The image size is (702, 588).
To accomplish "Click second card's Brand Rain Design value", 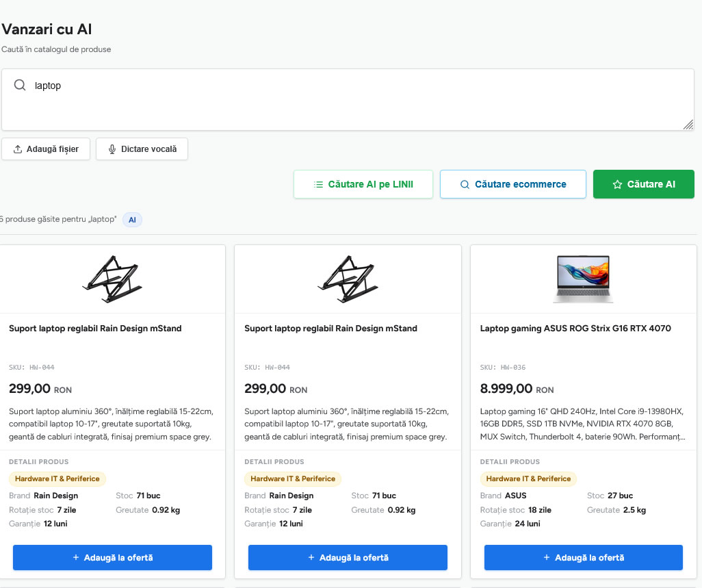I will coord(291,496).
